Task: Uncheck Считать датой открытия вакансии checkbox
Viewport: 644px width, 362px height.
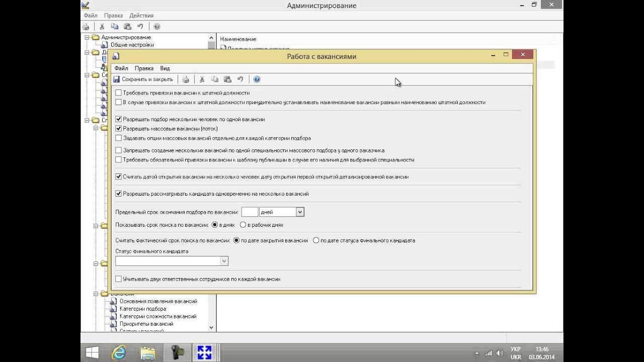Action: pyautogui.click(x=119, y=177)
